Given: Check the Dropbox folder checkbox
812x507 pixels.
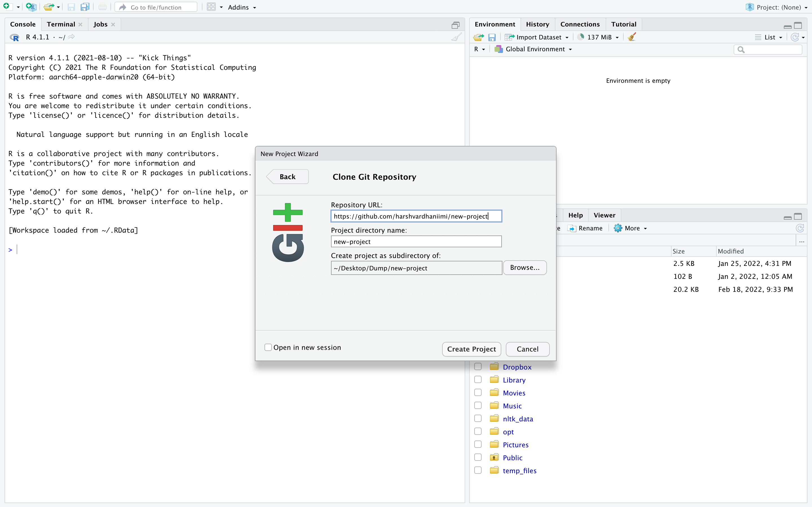Looking at the screenshot, I should tap(478, 366).
